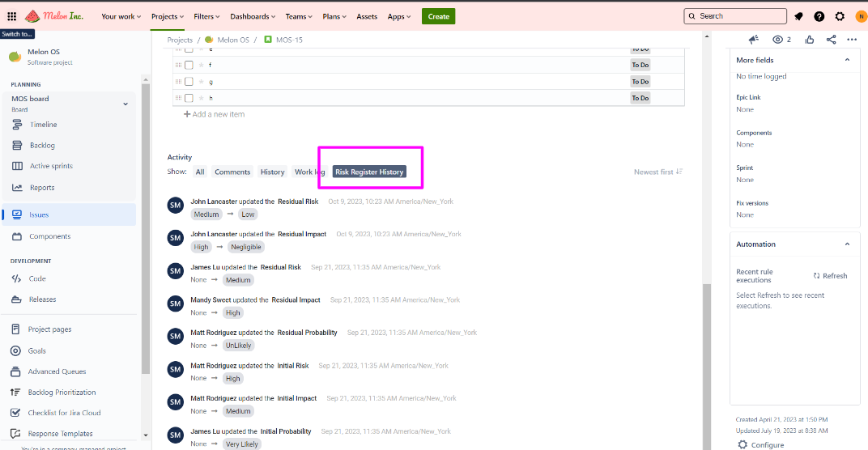Check the checkbox for item g

[x=189, y=82]
